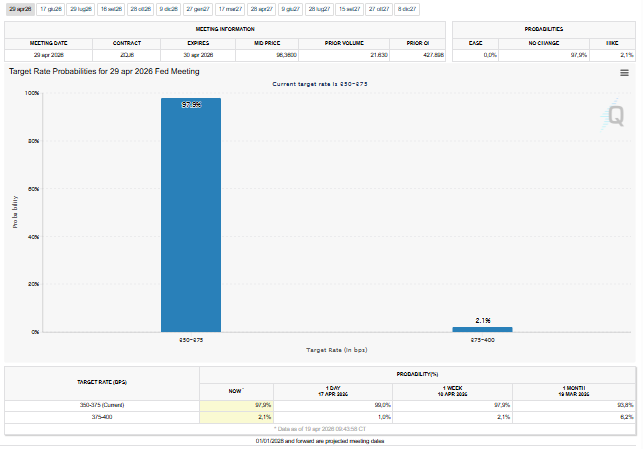Click the Q watermark logo on chart

click(x=617, y=117)
